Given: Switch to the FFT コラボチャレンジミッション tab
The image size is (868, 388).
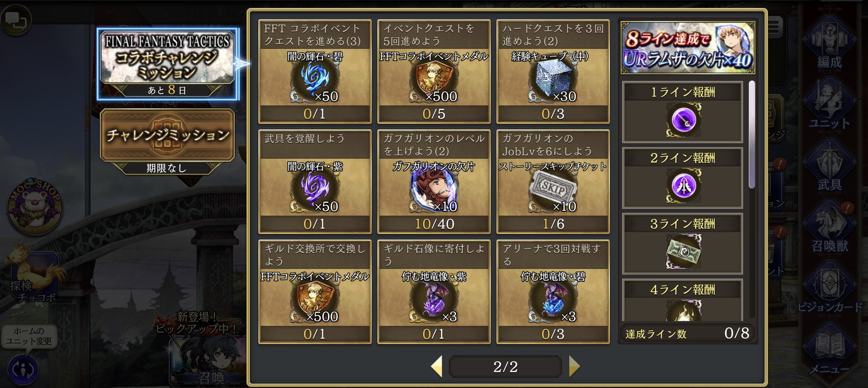Looking at the screenshot, I should coord(168,63).
